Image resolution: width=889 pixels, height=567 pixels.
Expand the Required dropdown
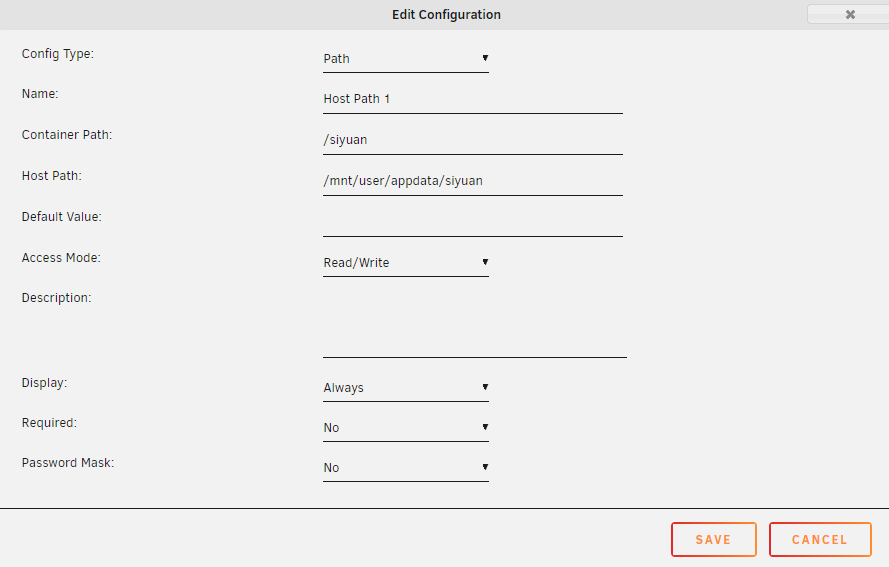tap(405, 428)
